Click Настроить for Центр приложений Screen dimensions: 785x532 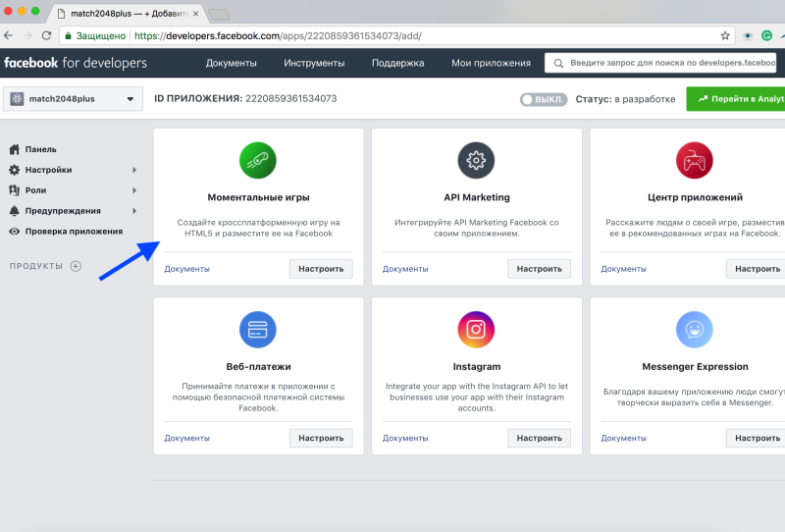[756, 269]
